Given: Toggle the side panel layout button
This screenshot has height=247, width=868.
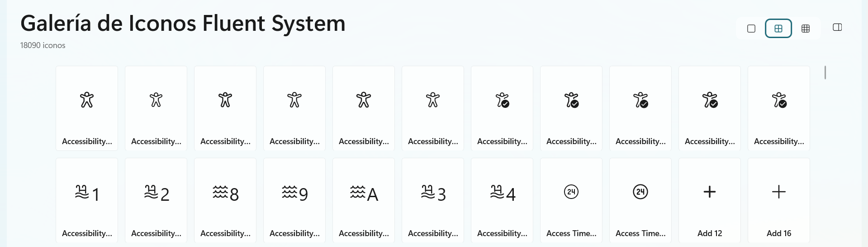Looking at the screenshot, I should (x=837, y=27).
